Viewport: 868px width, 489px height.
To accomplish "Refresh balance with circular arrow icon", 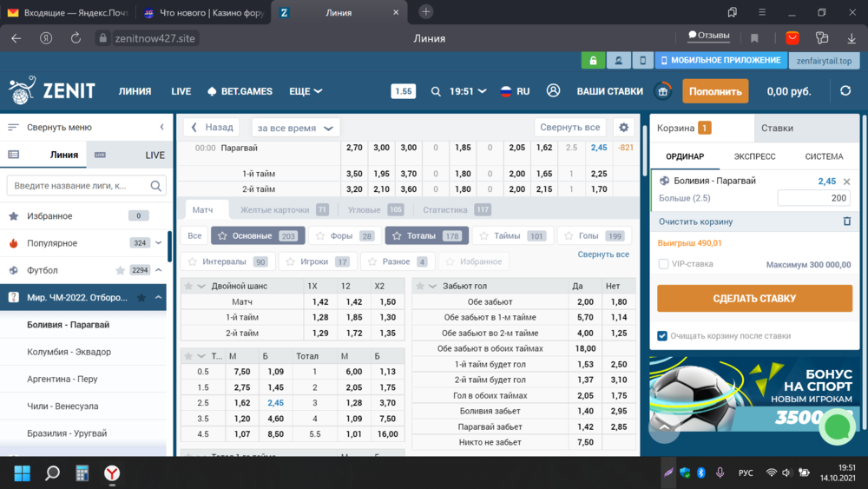I will point(845,91).
